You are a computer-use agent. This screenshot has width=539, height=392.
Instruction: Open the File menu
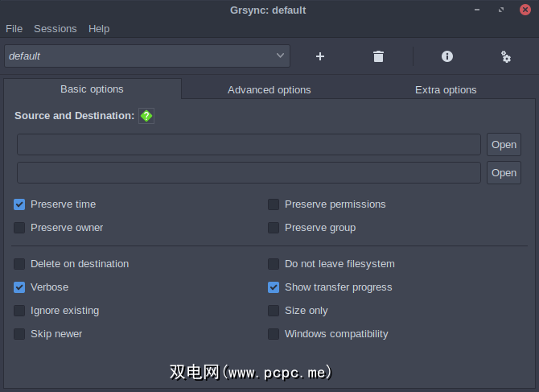click(x=14, y=29)
